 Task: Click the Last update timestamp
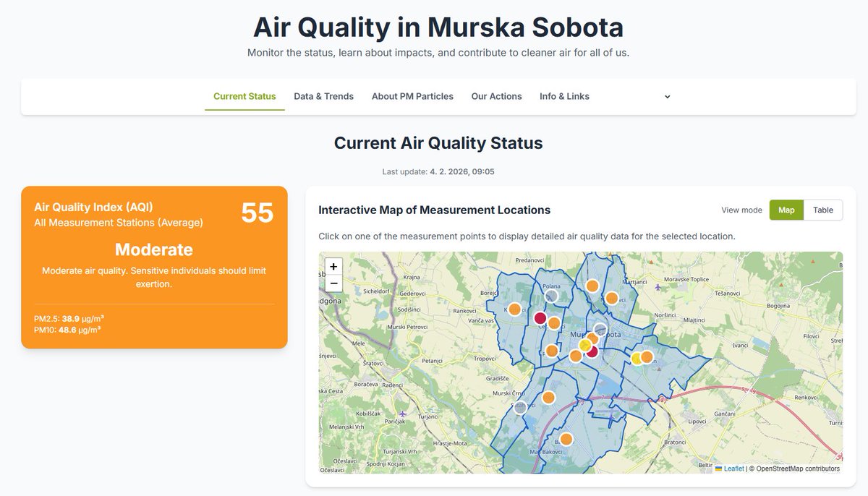438,171
